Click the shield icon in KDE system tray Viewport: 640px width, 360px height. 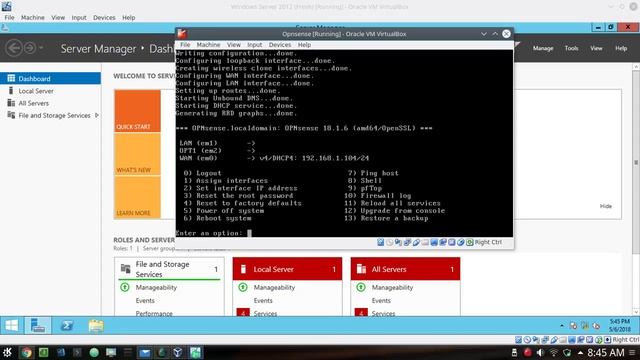[567, 352]
